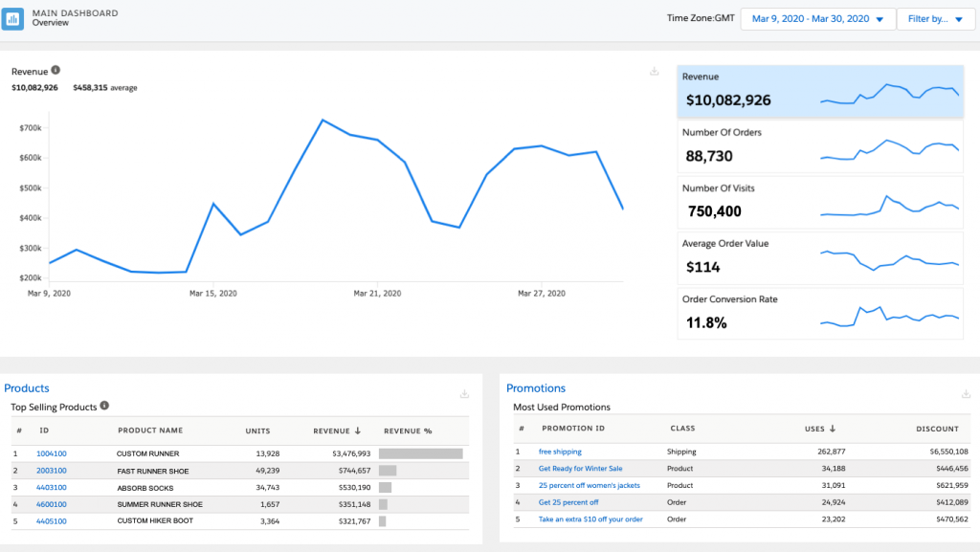Select the Number Of Orders metric card

(819, 147)
